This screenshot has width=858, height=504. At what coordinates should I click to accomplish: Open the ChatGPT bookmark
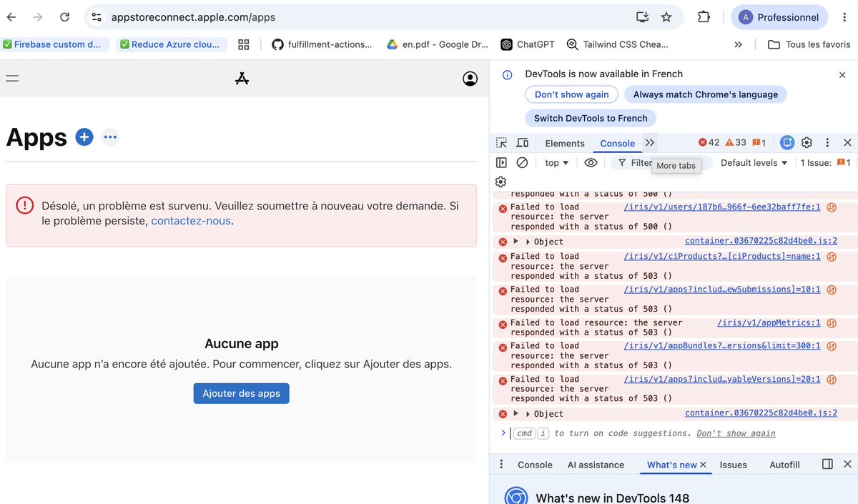pos(528,44)
